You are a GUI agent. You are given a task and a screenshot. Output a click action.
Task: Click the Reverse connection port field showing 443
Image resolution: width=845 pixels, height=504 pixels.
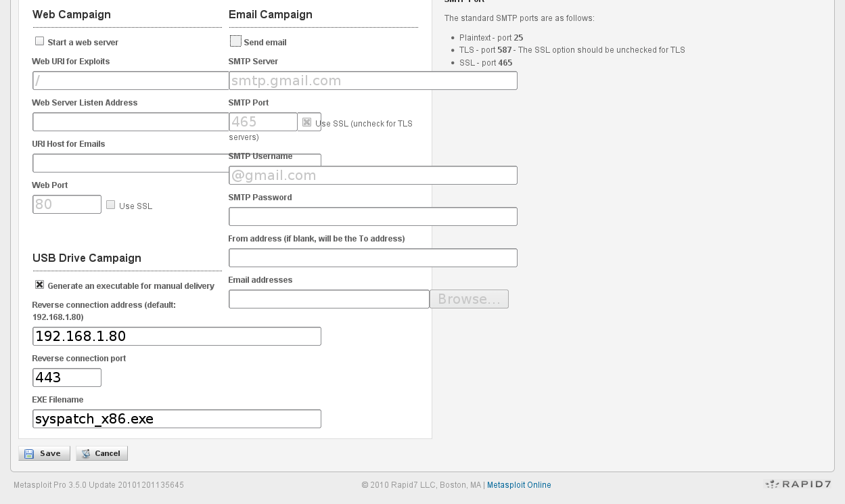pos(66,377)
